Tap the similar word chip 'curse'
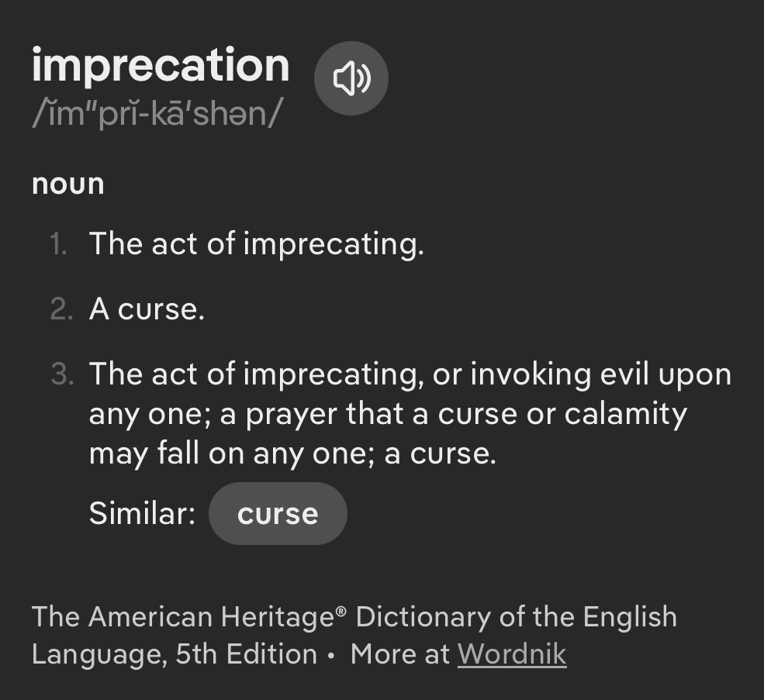764x700 pixels. 278,514
